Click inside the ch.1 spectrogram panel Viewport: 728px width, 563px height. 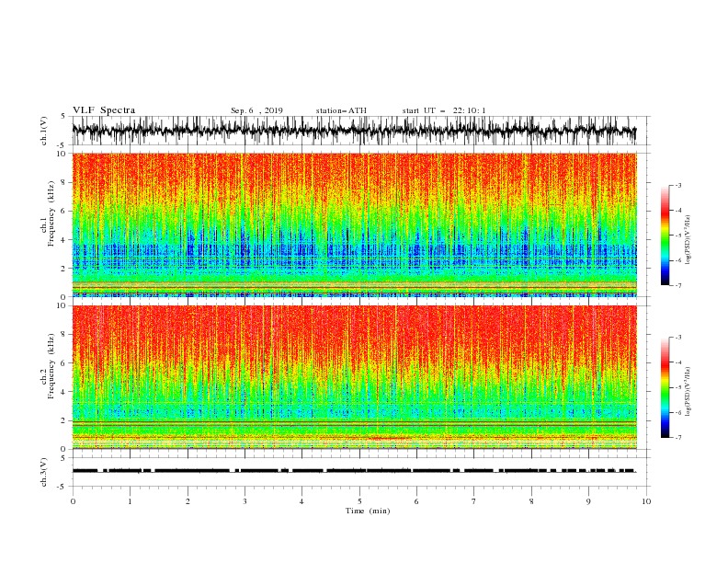point(354,224)
